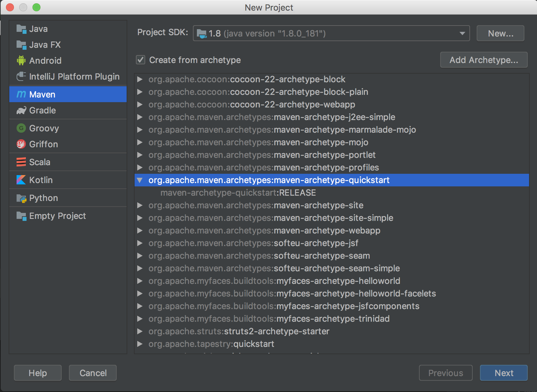The height and width of the screenshot is (392, 537).
Task: Uncheck Create from archetype checkbox
Action: pos(141,60)
